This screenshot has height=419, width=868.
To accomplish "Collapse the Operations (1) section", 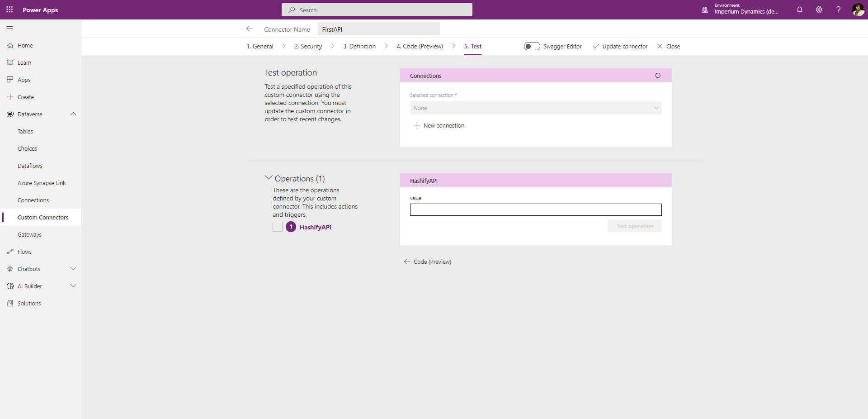I will [269, 178].
